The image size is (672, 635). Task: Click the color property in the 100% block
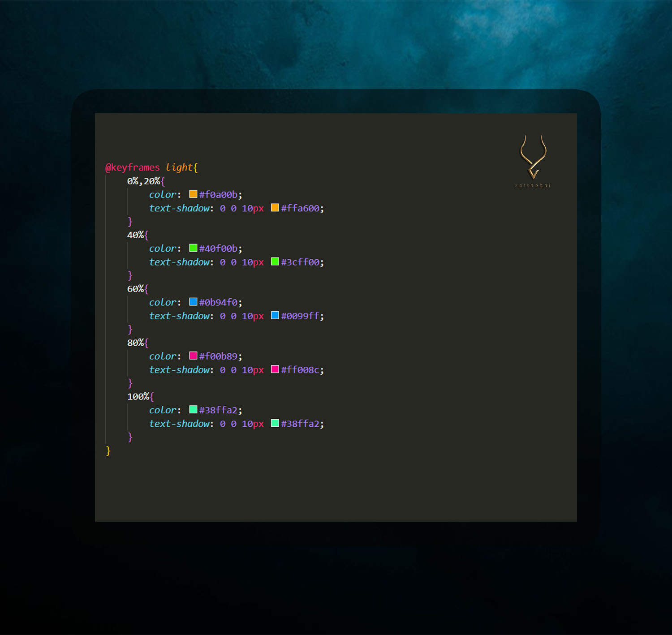click(162, 409)
